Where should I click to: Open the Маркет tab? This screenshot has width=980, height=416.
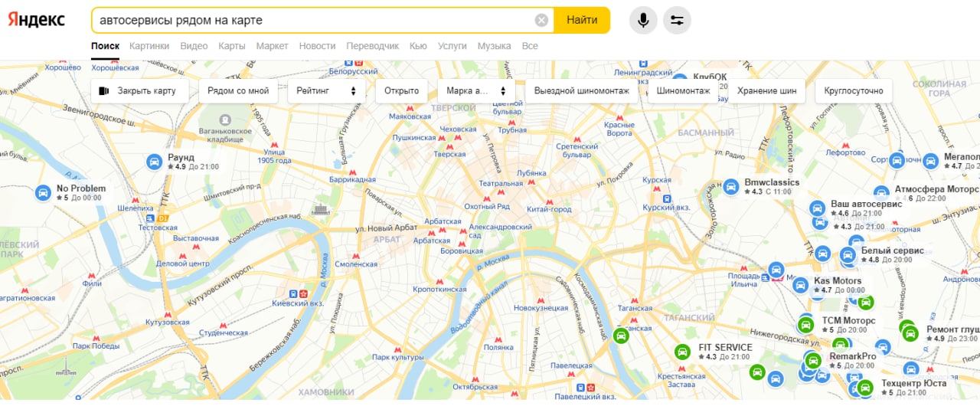click(x=272, y=46)
